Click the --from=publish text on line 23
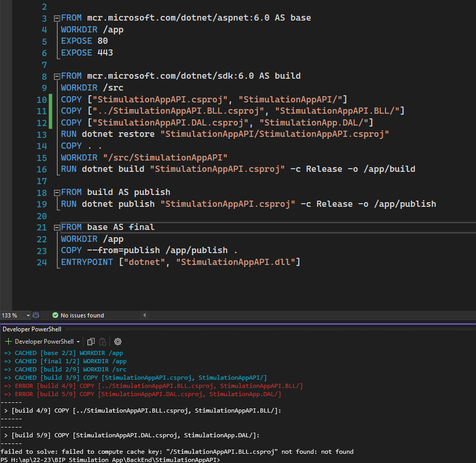The height and width of the screenshot is (463, 476). point(124,251)
